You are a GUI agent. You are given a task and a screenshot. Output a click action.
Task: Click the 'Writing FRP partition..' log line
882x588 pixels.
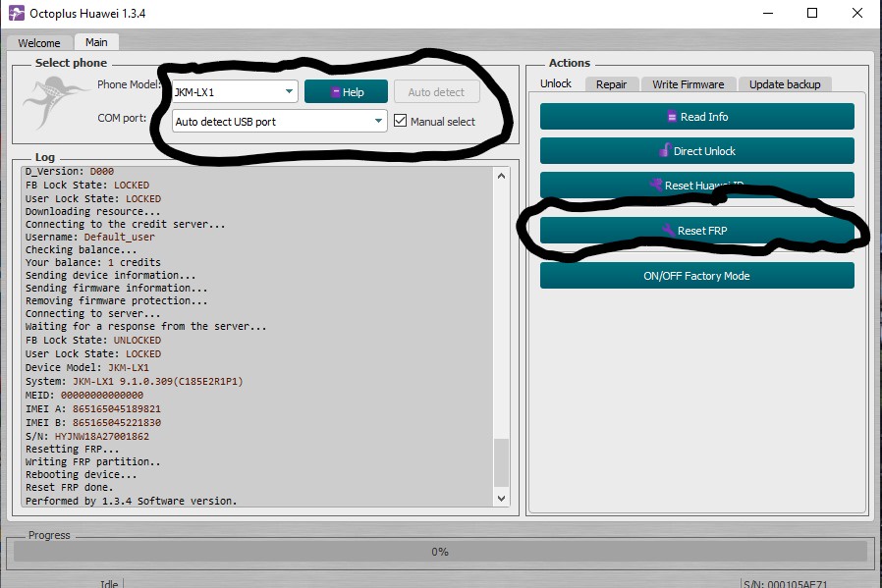(x=92, y=461)
